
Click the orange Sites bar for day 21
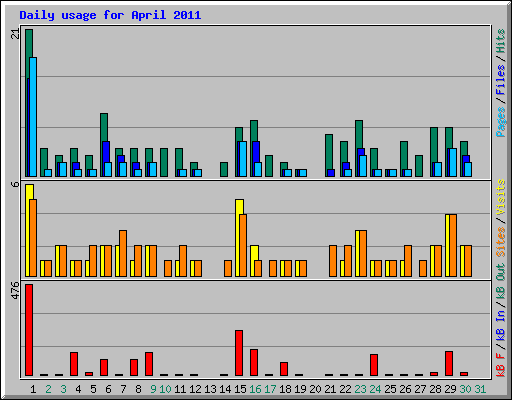tap(333, 261)
